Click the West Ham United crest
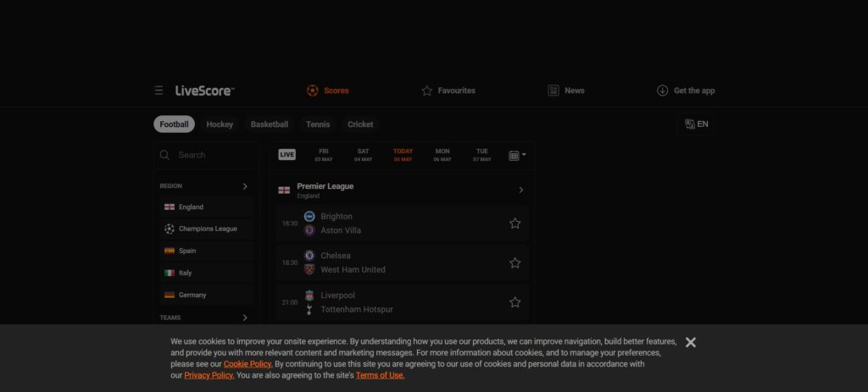This screenshot has width=868, height=392. (309, 269)
